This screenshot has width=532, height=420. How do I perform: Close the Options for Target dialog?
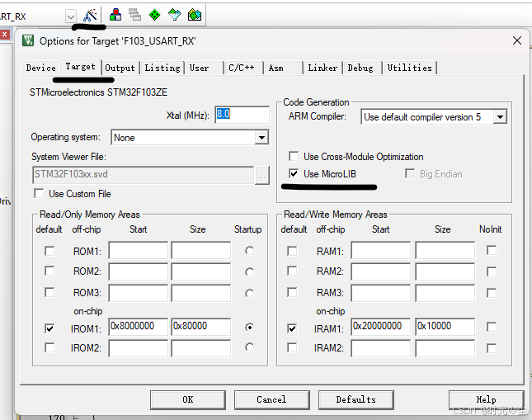(x=516, y=40)
